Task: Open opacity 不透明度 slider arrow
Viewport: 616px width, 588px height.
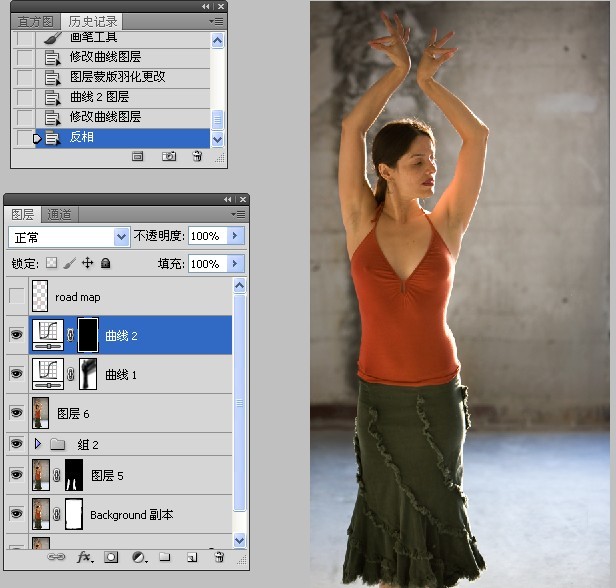Action: 235,236
